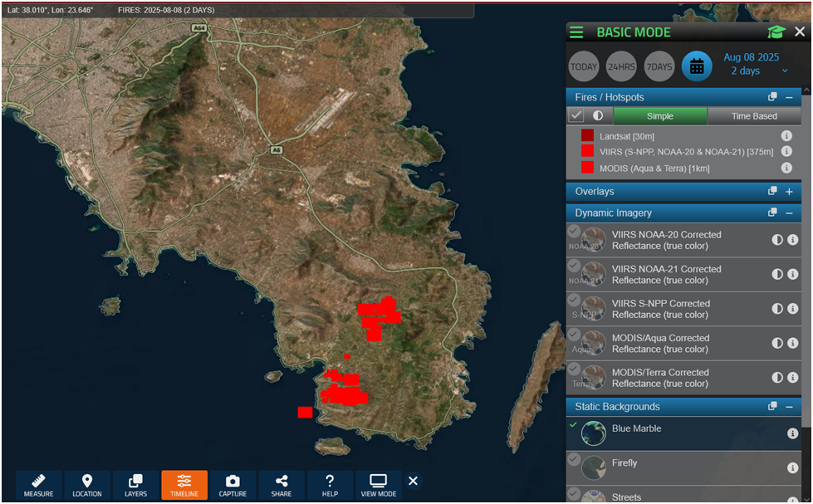813x504 pixels.
Task: Open the Help menu
Action: click(x=330, y=485)
